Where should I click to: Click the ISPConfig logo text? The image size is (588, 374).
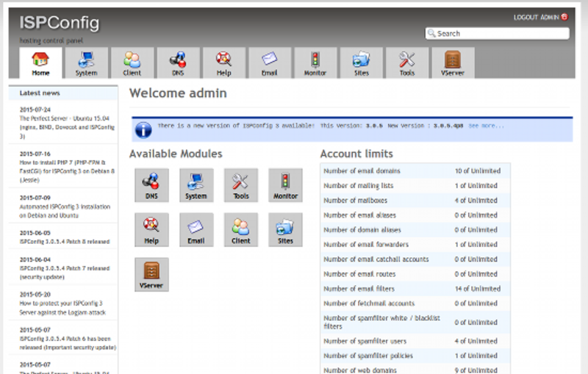click(60, 23)
